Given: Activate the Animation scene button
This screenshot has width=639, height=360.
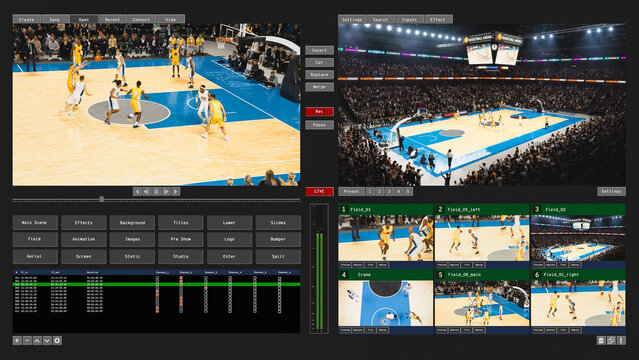Looking at the screenshot, I should tap(84, 239).
